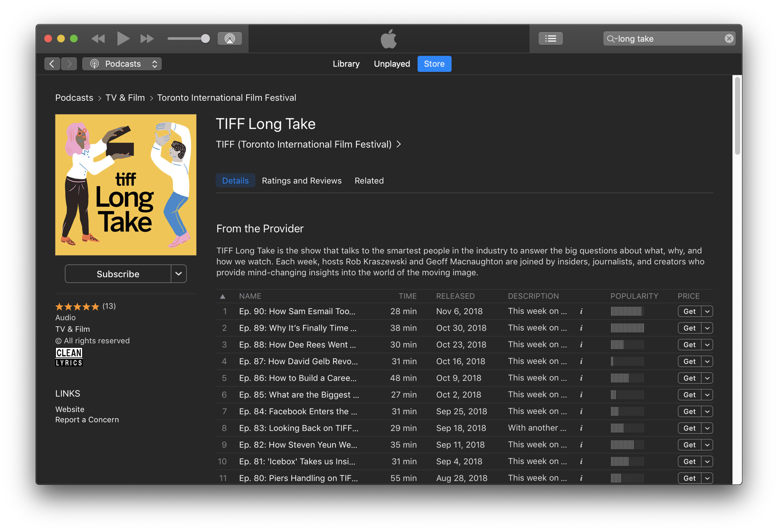This screenshot has width=778, height=532.
Task: Open the Up Next list icon
Action: coord(551,38)
